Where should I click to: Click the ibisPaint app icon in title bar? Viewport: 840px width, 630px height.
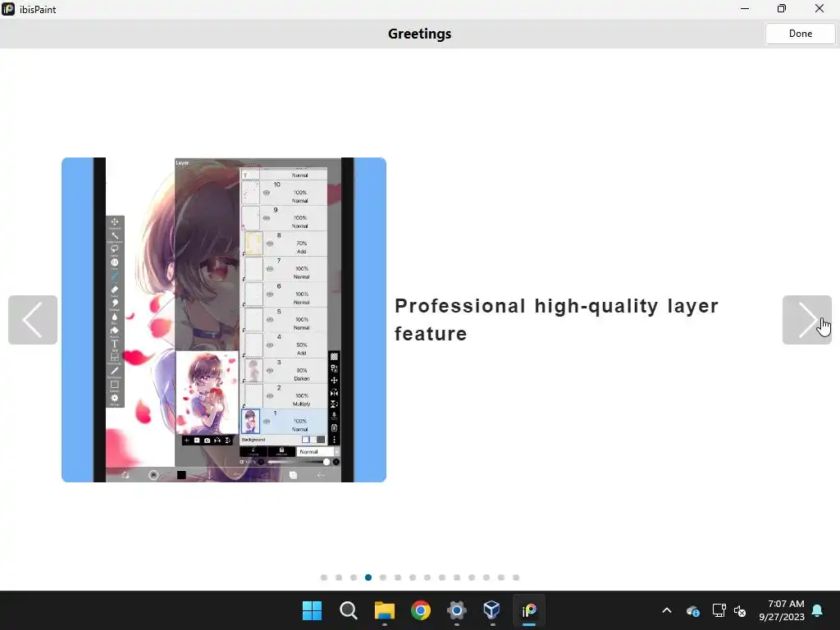pyautogui.click(x=8, y=9)
